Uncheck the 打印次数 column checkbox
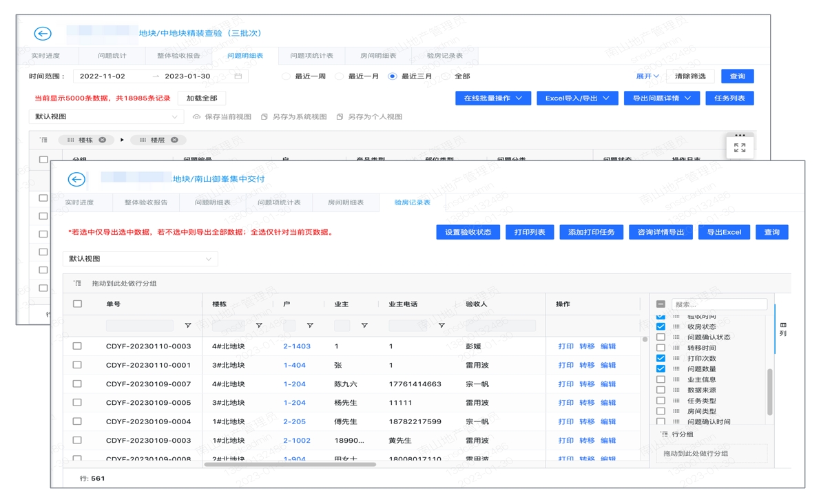Viewport: 821px width, 504px height. point(661,359)
